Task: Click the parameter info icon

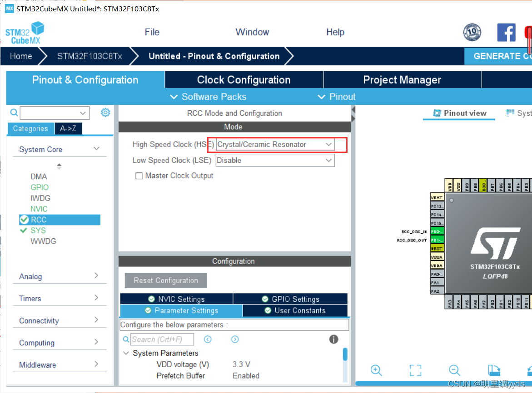Action: pos(333,339)
